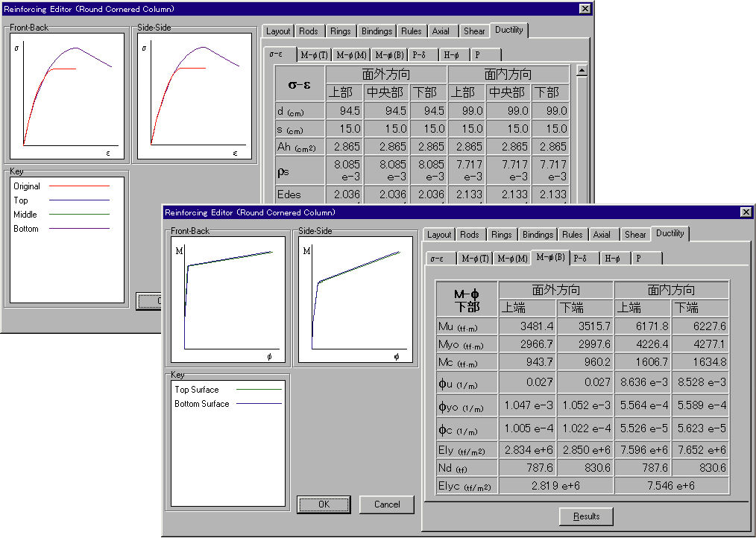Viewport: 756px width, 538px height.
Task: Click the Top Surface legend entry in Key
Action: [x=197, y=390]
